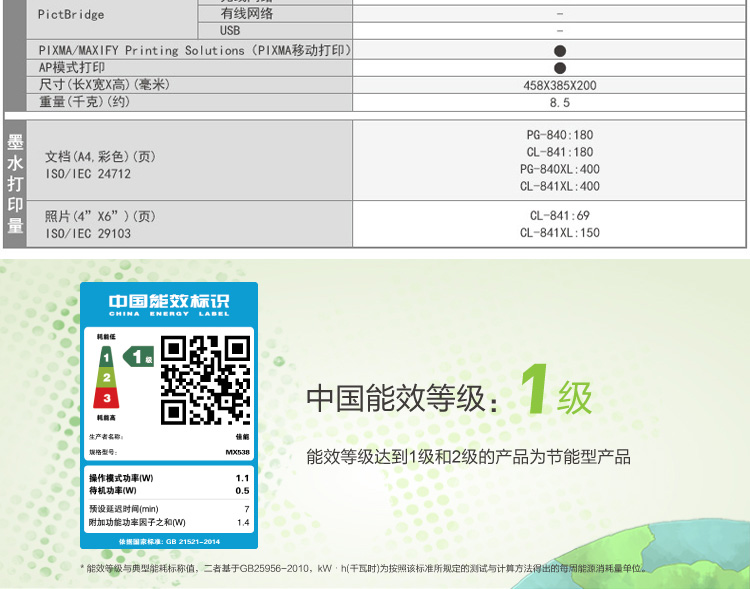Click the dash value in the 有线网络 row

click(560, 14)
